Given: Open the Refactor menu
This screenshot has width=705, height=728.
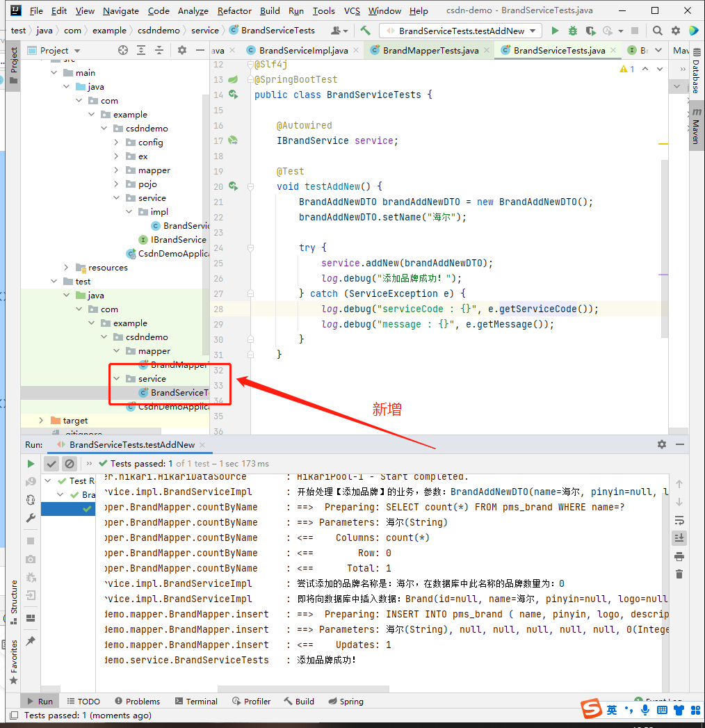Looking at the screenshot, I should (234, 10).
